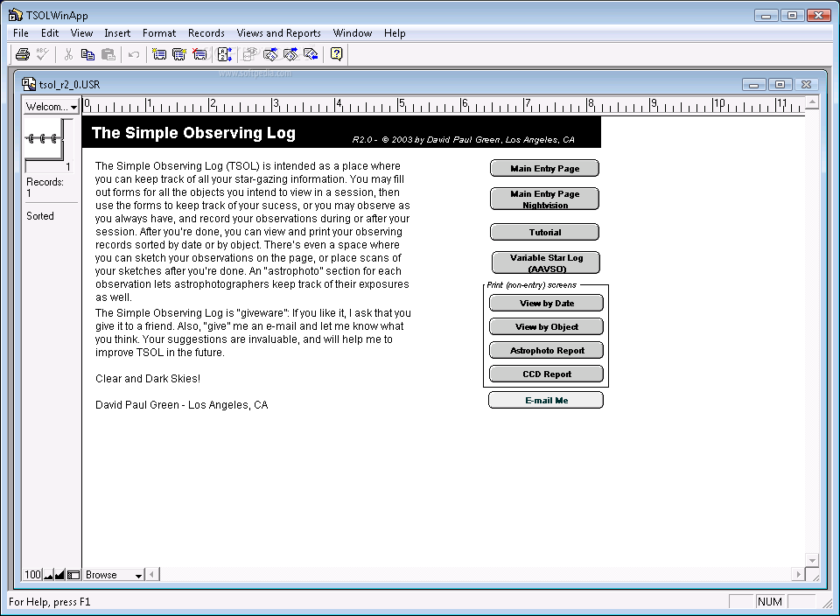Click the Undo arrow icon
Image resolution: width=840 pixels, height=616 pixels.
click(134, 54)
